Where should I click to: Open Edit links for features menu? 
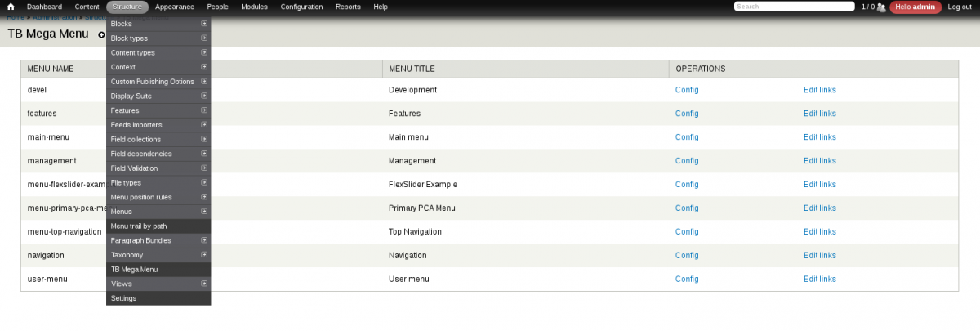click(x=820, y=114)
